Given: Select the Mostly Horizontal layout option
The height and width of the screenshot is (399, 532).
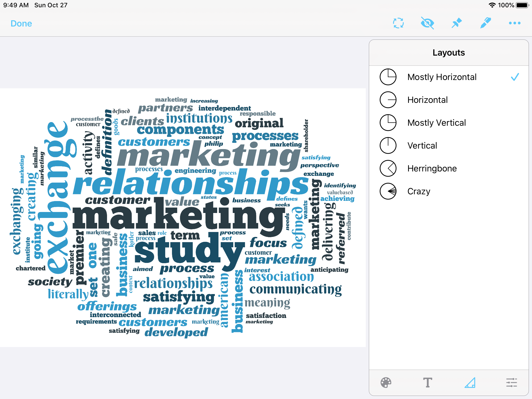Looking at the screenshot, I should pyautogui.click(x=442, y=77).
